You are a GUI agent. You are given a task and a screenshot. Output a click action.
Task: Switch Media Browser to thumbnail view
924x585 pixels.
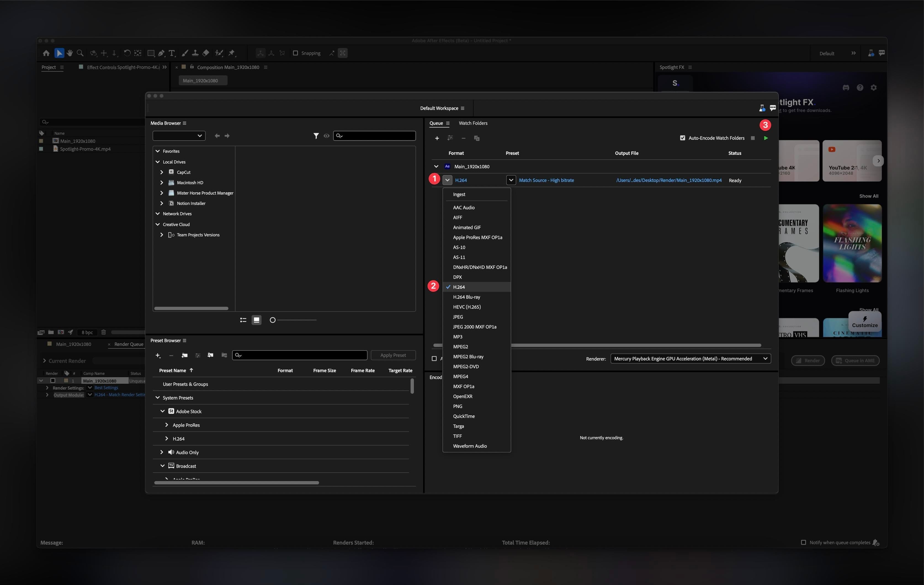pos(256,320)
